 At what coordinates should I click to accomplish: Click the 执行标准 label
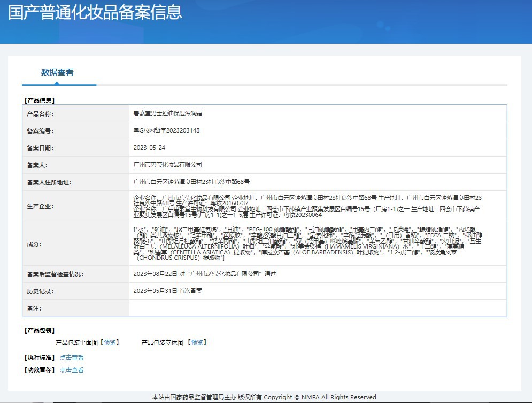tap(40, 358)
